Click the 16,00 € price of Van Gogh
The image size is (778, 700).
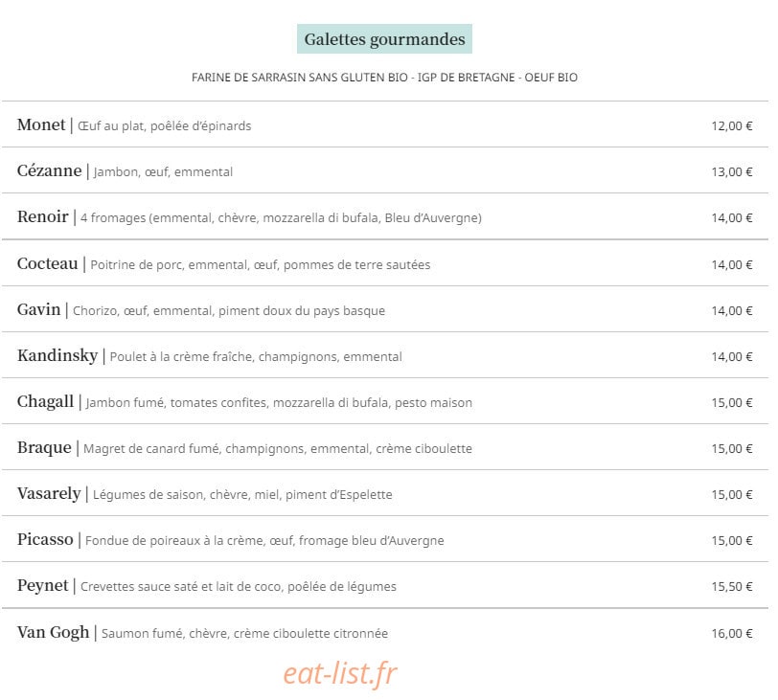[x=732, y=633]
